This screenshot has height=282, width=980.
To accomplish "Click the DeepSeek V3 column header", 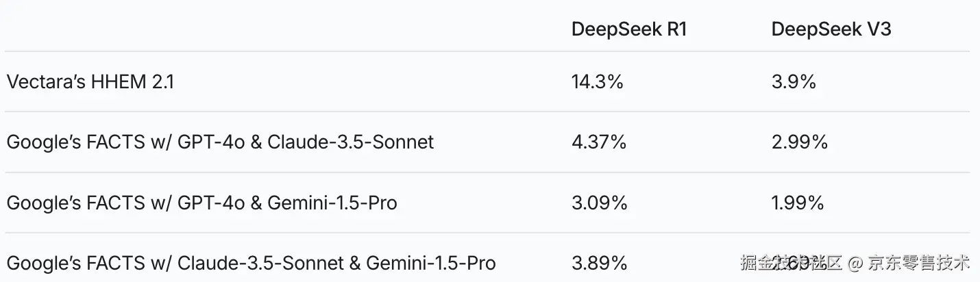I will click(x=831, y=29).
